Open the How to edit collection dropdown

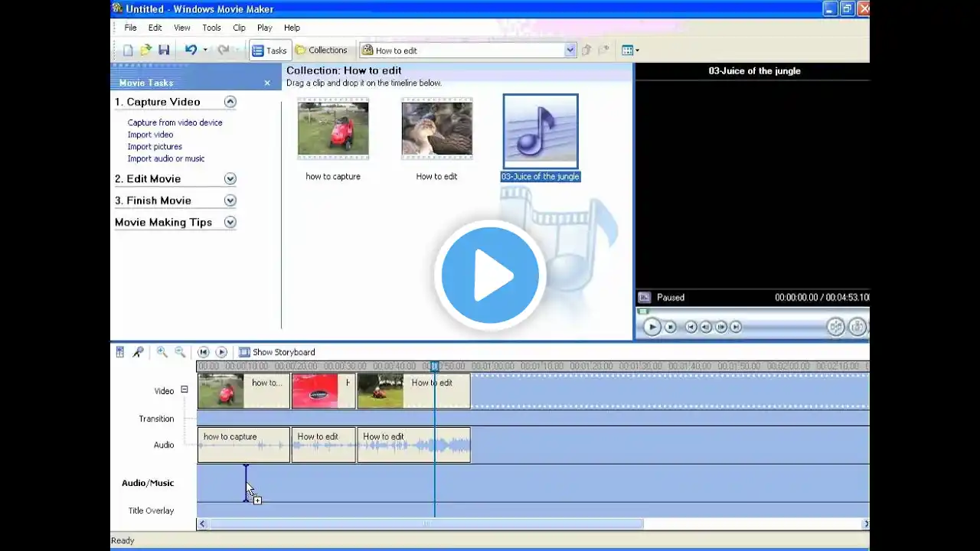click(570, 51)
